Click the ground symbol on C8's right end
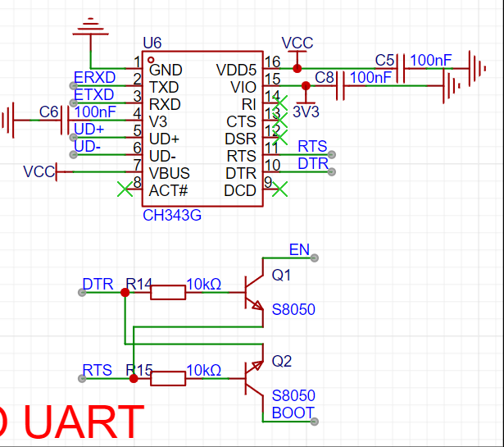Viewport: 504px width, 447px height. (x=452, y=86)
